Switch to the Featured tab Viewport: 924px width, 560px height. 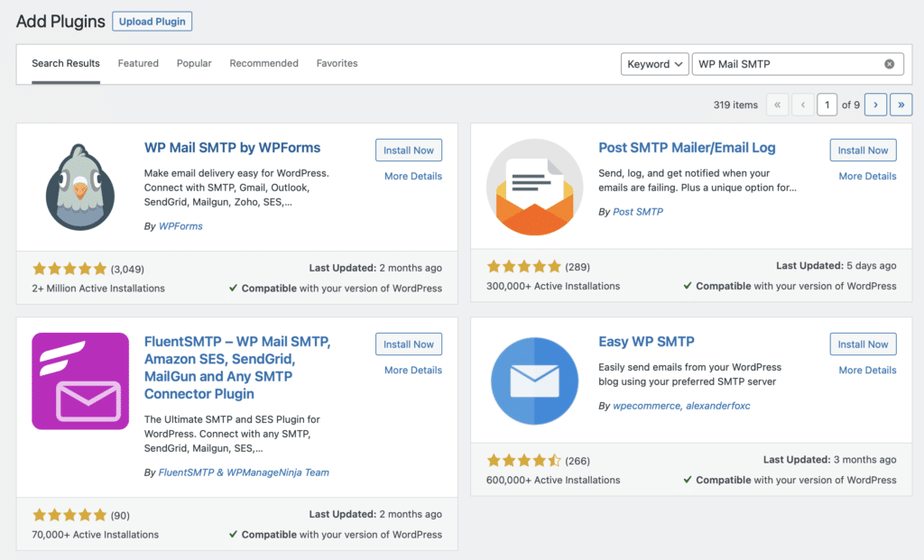click(x=138, y=63)
